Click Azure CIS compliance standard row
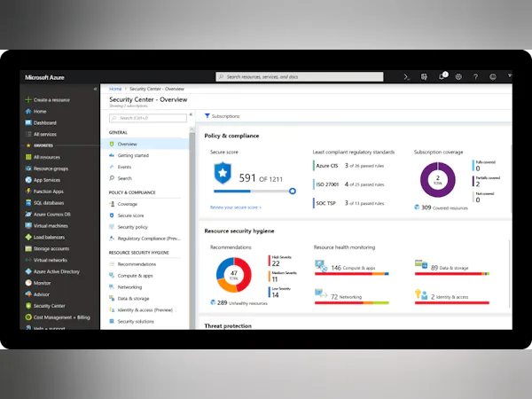The height and width of the screenshot is (399, 532). tap(348, 166)
